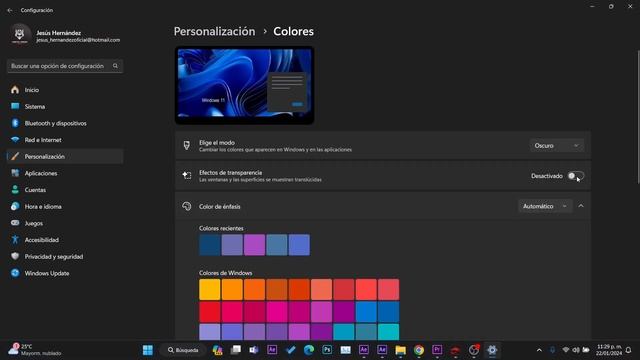Open Photoshop from the taskbar
640x360 pixels.
point(327,350)
